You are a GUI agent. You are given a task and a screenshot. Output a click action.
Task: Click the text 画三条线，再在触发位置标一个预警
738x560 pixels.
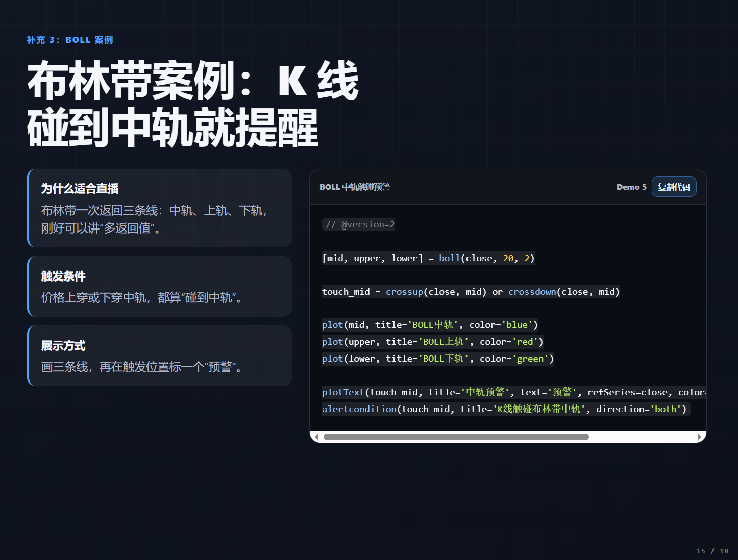pos(141,367)
